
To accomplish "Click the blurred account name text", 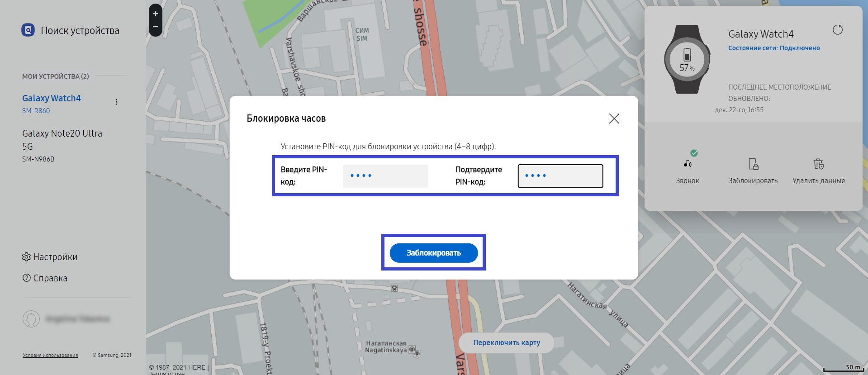I will tap(78, 319).
